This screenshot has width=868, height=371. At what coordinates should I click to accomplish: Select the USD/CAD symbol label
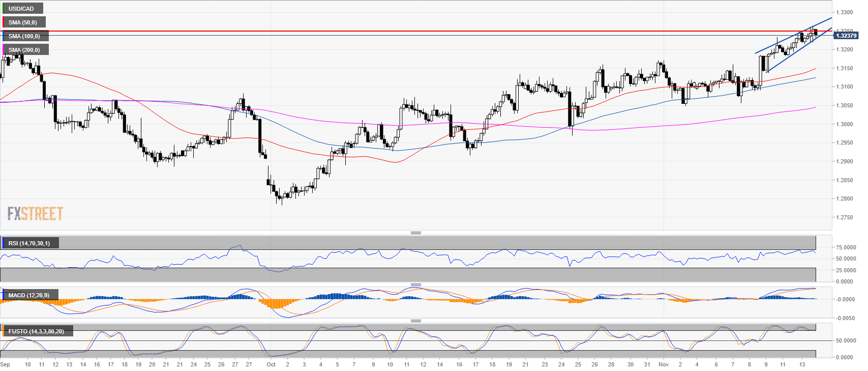click(21, 9)
